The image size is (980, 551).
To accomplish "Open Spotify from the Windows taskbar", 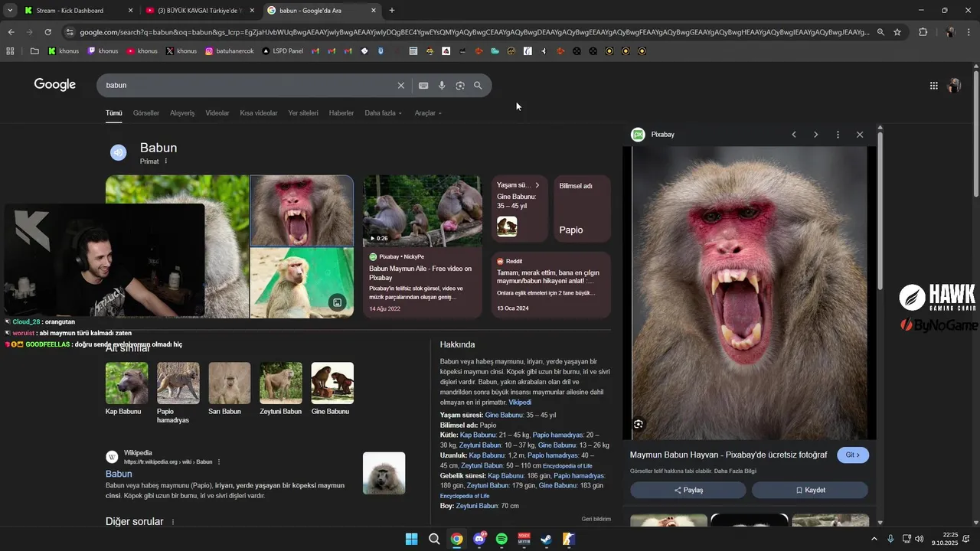I will pos(501,539).
